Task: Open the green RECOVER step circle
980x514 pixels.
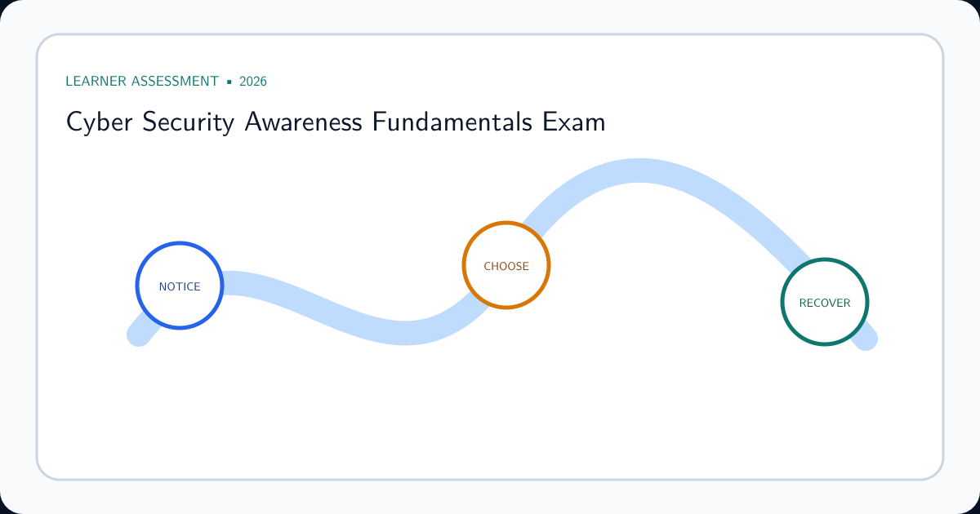Action: coord(825,303)
